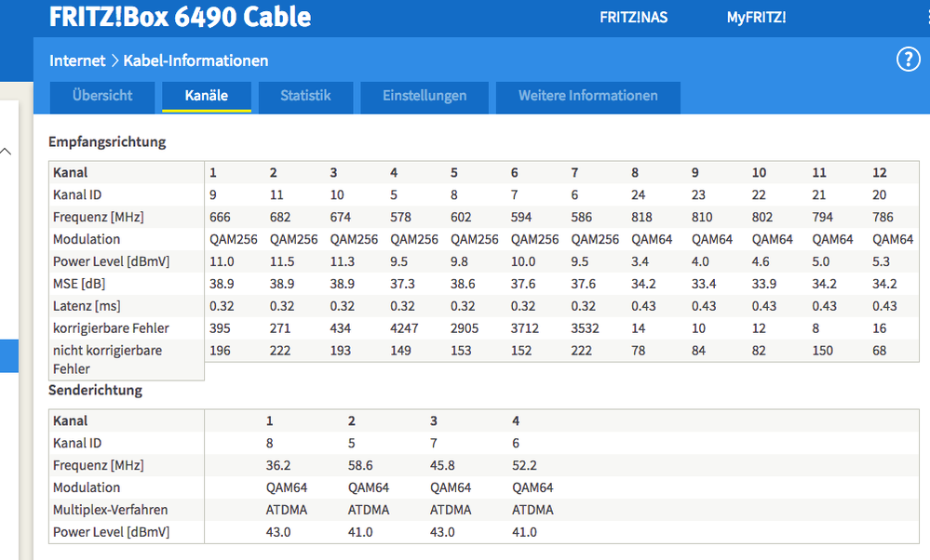Click FRITZ!Box 6490 Cable title
The width and height of the screenshot is (930, 560).
point(180,17)
